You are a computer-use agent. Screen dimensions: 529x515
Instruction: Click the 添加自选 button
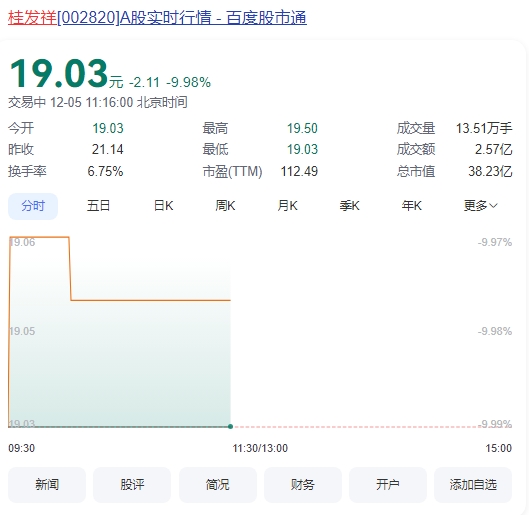click(473, 485)
